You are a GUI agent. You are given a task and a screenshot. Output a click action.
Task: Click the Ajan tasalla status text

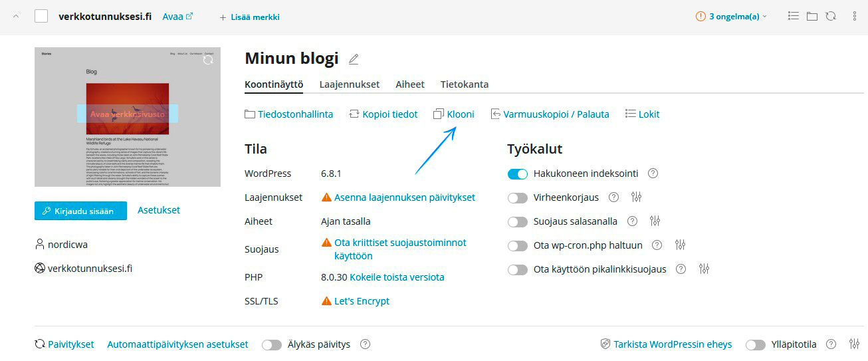[346, 221]
